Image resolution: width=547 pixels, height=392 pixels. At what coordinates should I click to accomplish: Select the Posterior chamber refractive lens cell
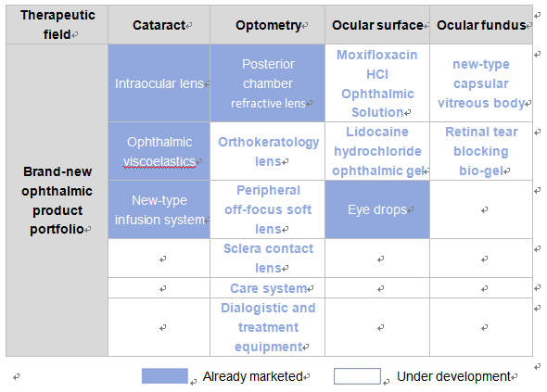coord(268,83)
